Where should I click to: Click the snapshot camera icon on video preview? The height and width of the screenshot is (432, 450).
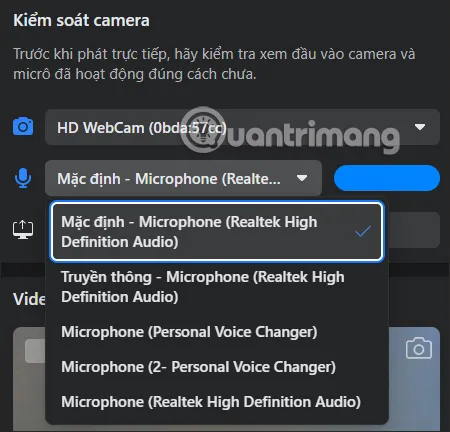coord(419,348)
